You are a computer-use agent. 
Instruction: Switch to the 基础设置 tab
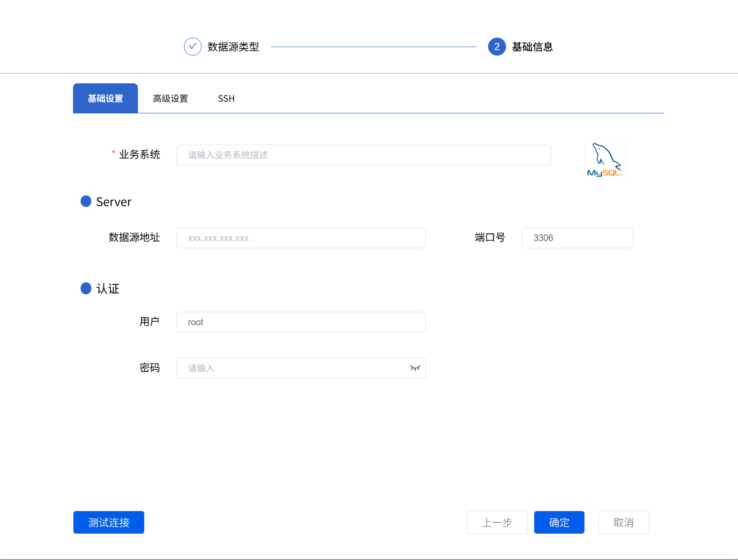pyautogui.click(x=105, y=98)
